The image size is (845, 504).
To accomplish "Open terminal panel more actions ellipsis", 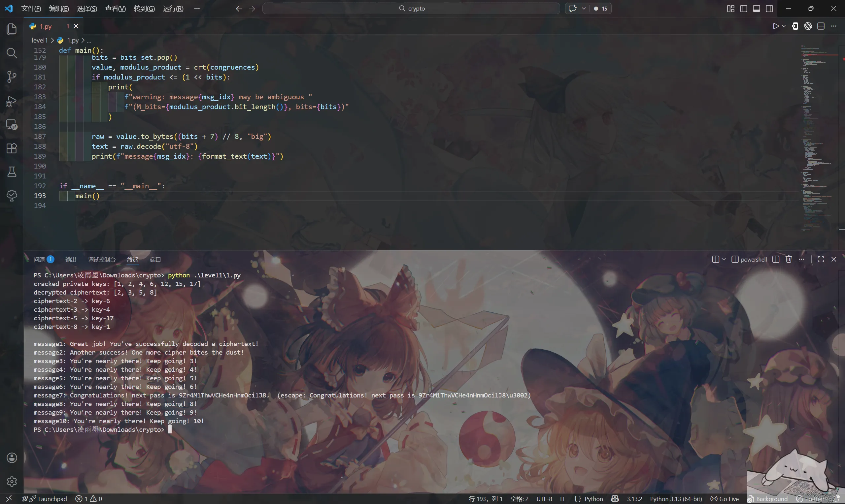I will (801, 260).
